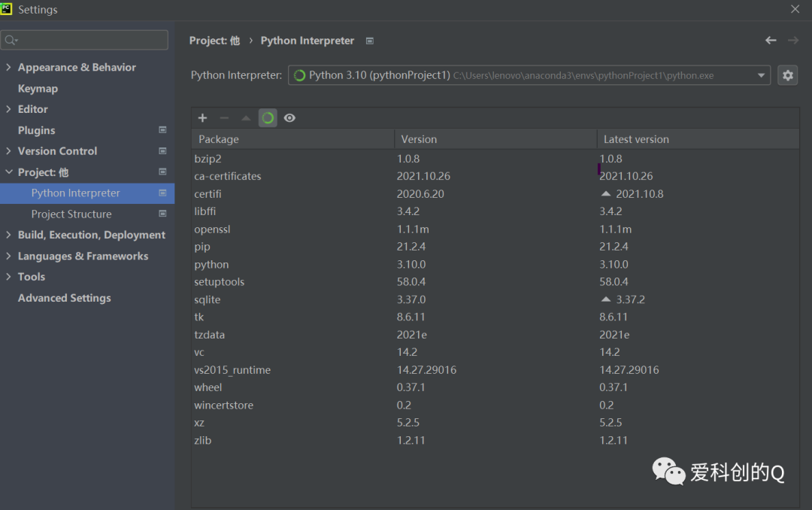812x510 pixels.
Task: Click Project breadcrumb link in header
Action: click(x=214, y=41)
